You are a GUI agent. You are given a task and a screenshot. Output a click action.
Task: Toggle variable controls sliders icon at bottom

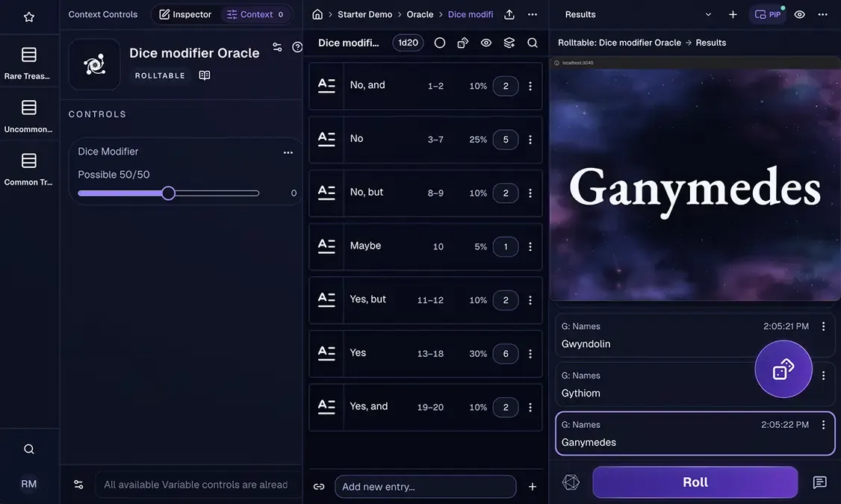click(78, 484)
